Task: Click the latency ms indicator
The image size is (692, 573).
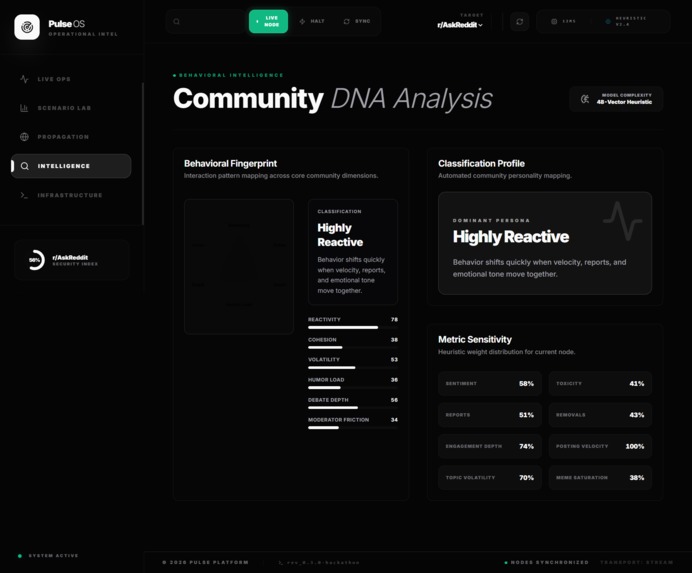Action: point(564,21)
